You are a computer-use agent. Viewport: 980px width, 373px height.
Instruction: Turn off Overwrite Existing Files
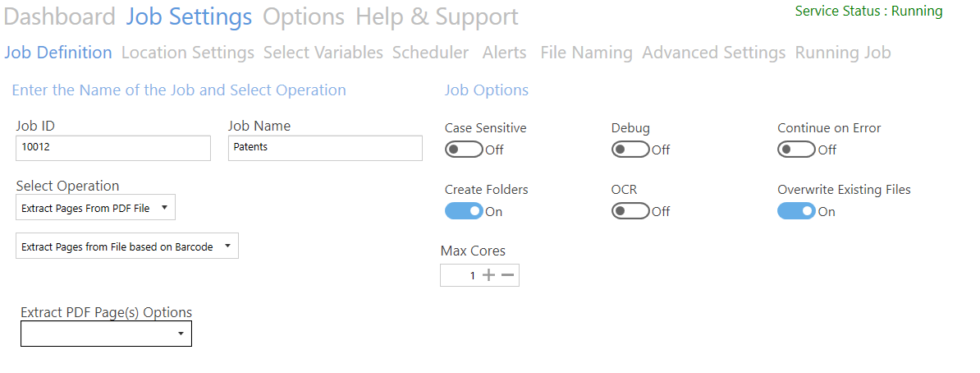796,211
